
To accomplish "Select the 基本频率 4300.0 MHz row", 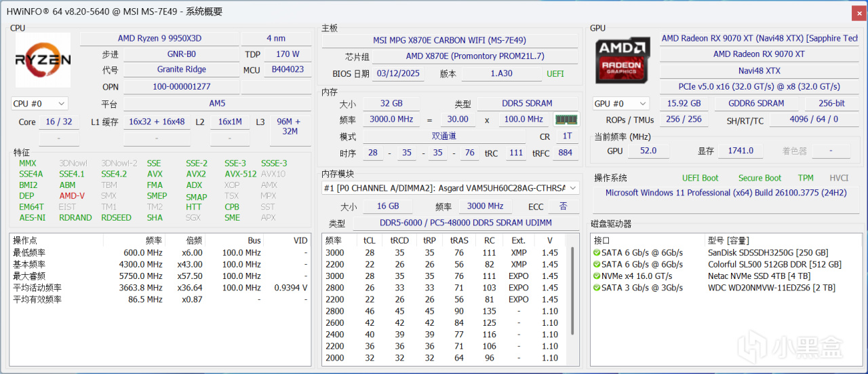I will pyautogui.click(x=160, y=265).
